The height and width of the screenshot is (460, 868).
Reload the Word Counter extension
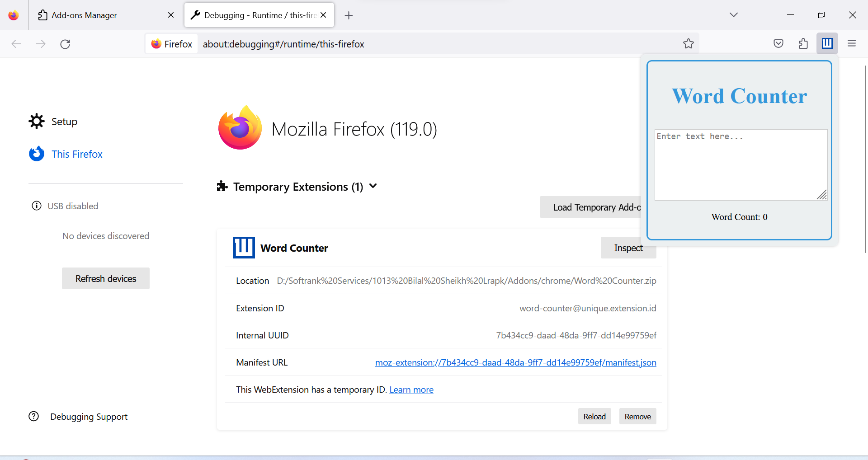(594, 416)
